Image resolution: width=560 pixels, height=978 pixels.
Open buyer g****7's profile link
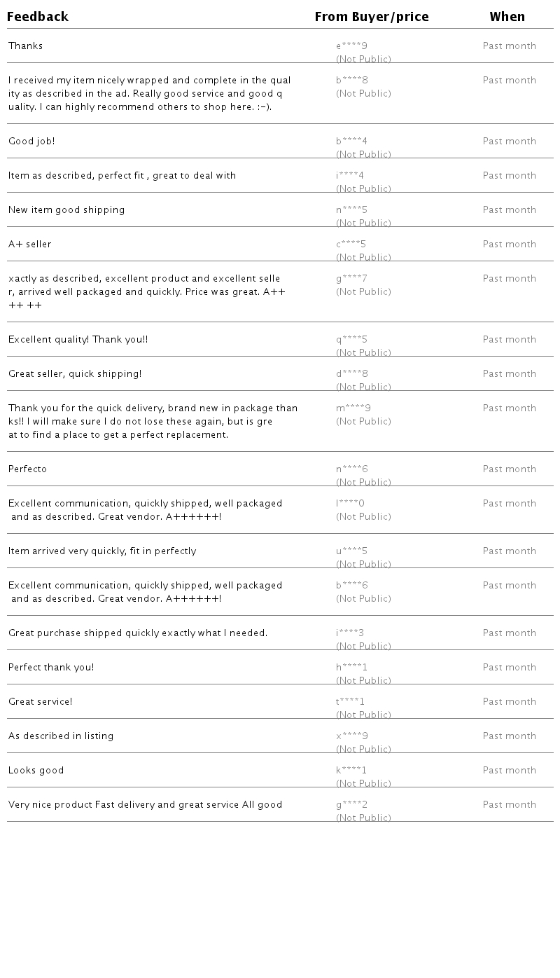[x=351, y=279]
